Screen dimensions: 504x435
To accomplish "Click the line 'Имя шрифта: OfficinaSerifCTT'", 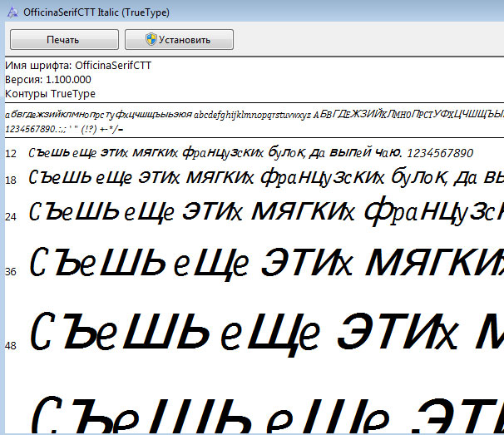I will (78, 66).
